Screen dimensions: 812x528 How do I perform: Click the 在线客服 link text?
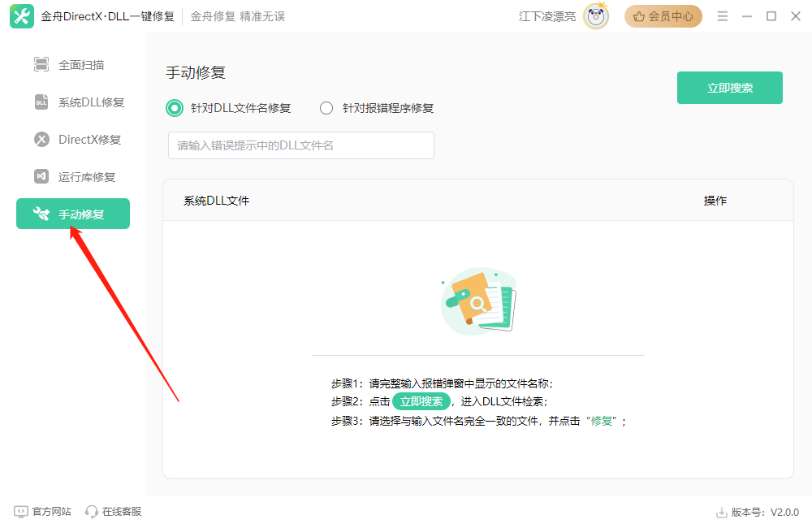[x=122, y=512]
